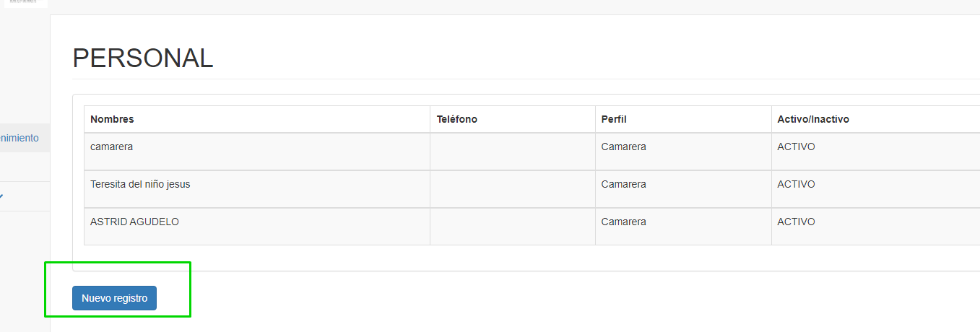Click ACTIVO status in the camarera row

point(796,147)
